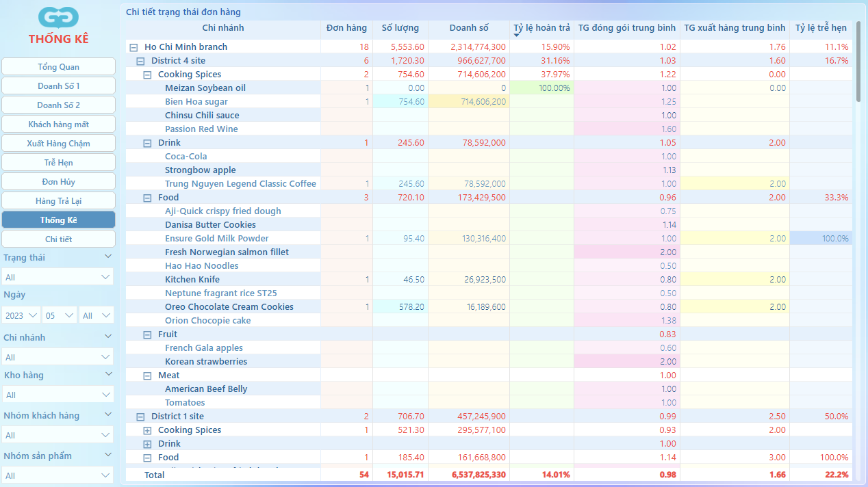
Task: Click the 100.00% return rate cell
Action: coord(541,88)
